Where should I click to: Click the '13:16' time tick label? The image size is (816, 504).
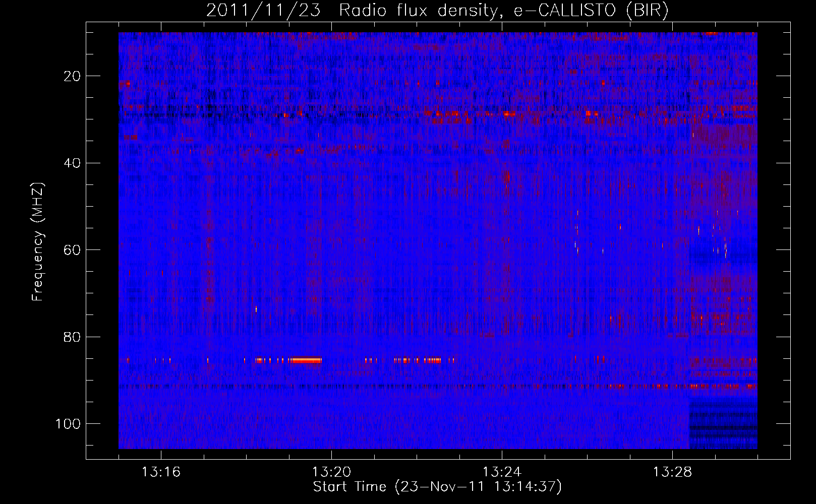pos(161,472)
